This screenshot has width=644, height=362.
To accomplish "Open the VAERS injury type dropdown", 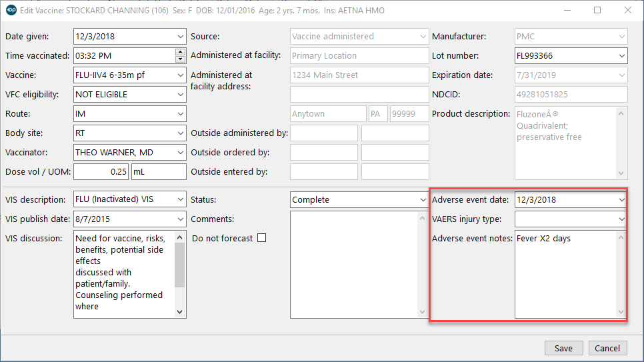I will coord(622,219).
